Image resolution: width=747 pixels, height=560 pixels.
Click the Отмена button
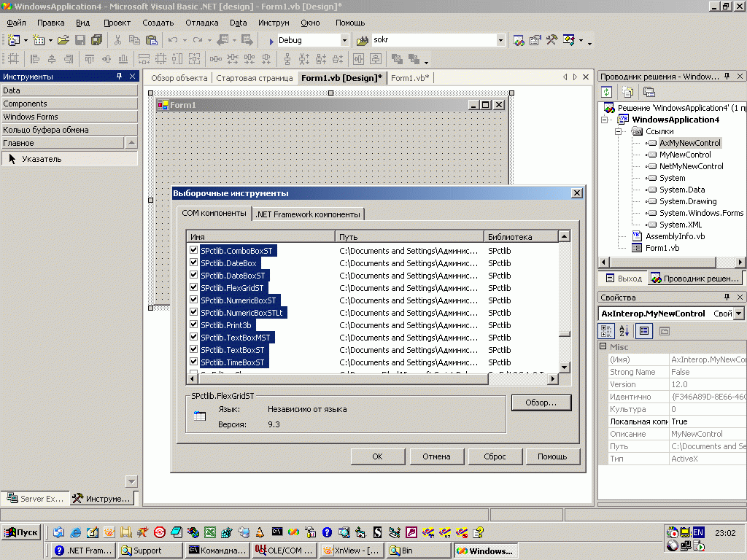[436, 456]
